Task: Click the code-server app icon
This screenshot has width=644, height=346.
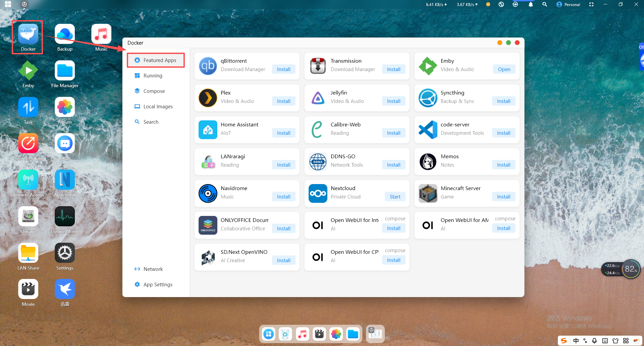Action: 428,130
